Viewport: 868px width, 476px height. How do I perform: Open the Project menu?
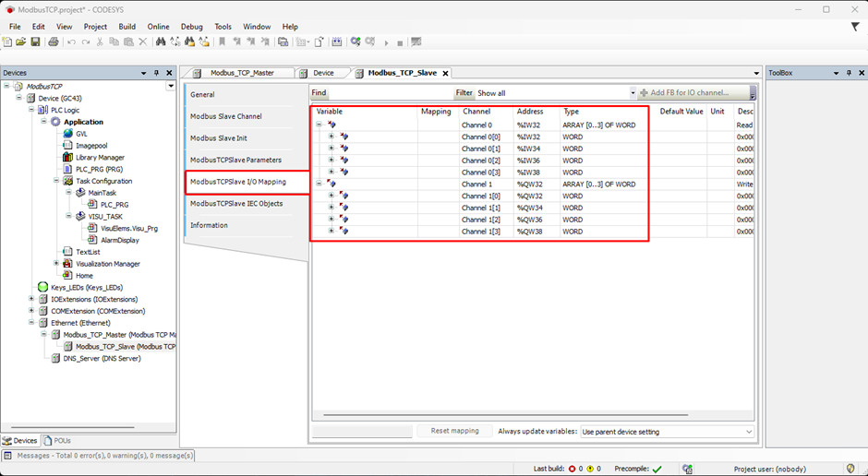tap(95, 27)
